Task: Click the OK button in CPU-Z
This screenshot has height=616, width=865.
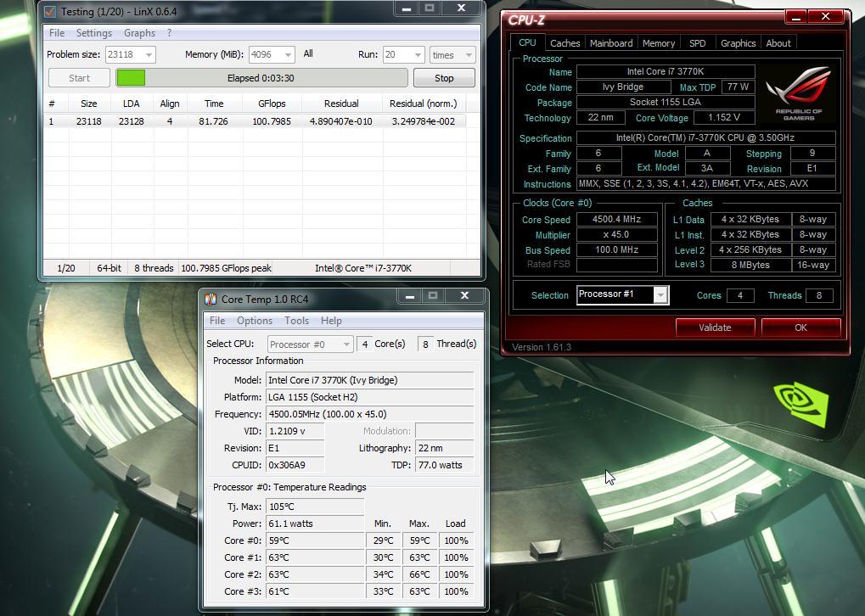Action: [x=801, y=327]
